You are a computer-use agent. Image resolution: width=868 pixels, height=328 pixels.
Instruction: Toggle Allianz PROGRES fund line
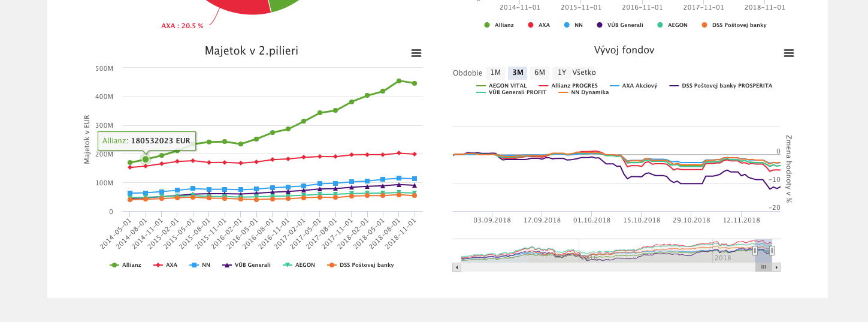(568, 86)
